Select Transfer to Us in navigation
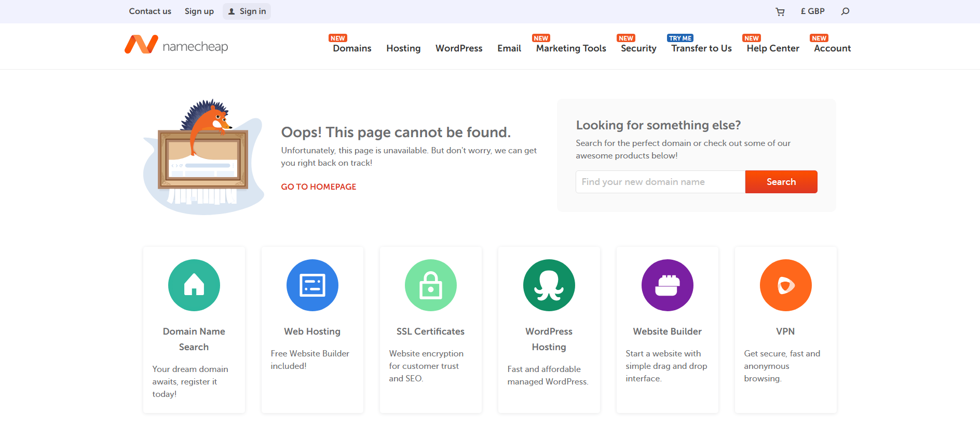The width and height of the screenshot is (980, 425). tap(701, 48)
